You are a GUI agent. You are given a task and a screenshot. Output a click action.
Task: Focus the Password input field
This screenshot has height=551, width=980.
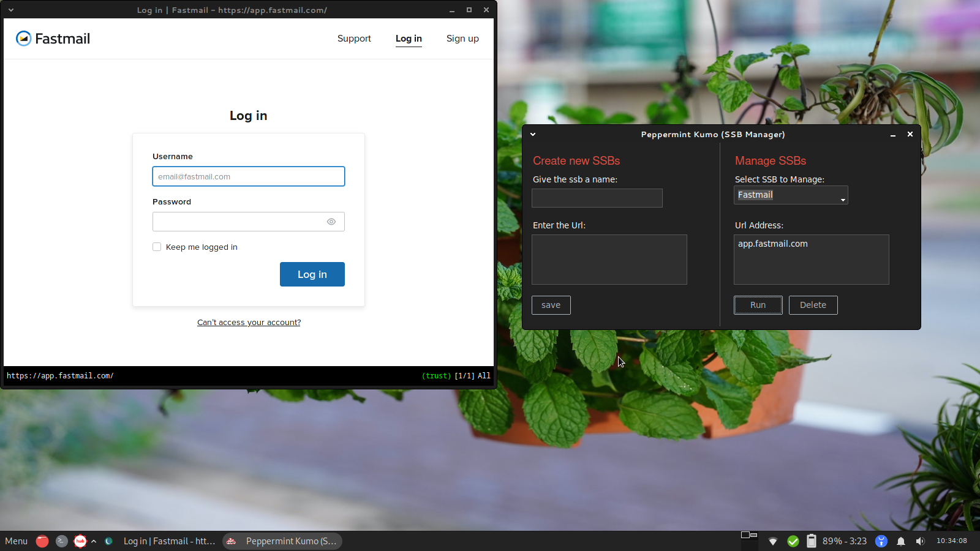pos(249,222)
